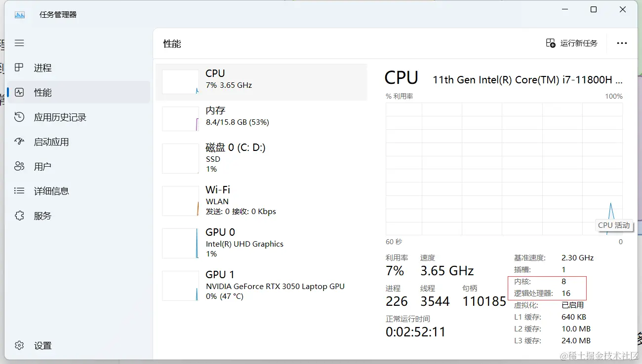Switch to the 性能 page

click(79, 92)
